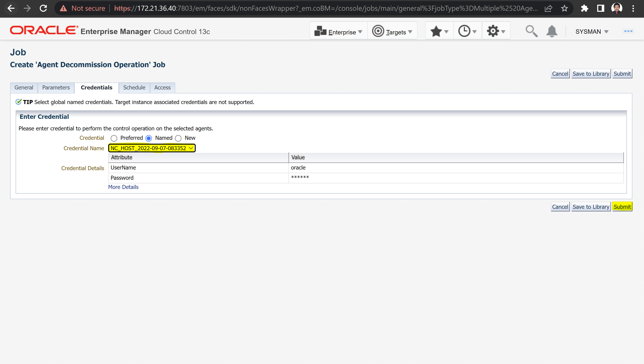Click the TIP checkmark icon
This screenshot has width=644, height=364.
[x=18, y=102]
